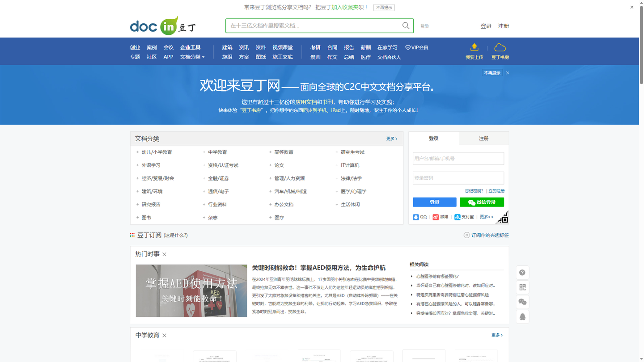Screen dimensions: 644x362
Task: Expand the 法律/法学 category
Action: pyautogui.click(x=337, y=178)
